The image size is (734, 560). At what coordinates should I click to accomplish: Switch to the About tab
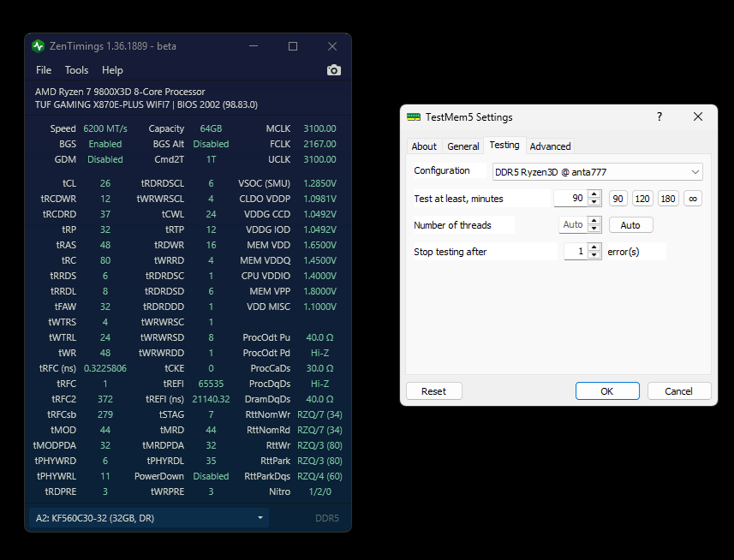(x=424, y=146)
